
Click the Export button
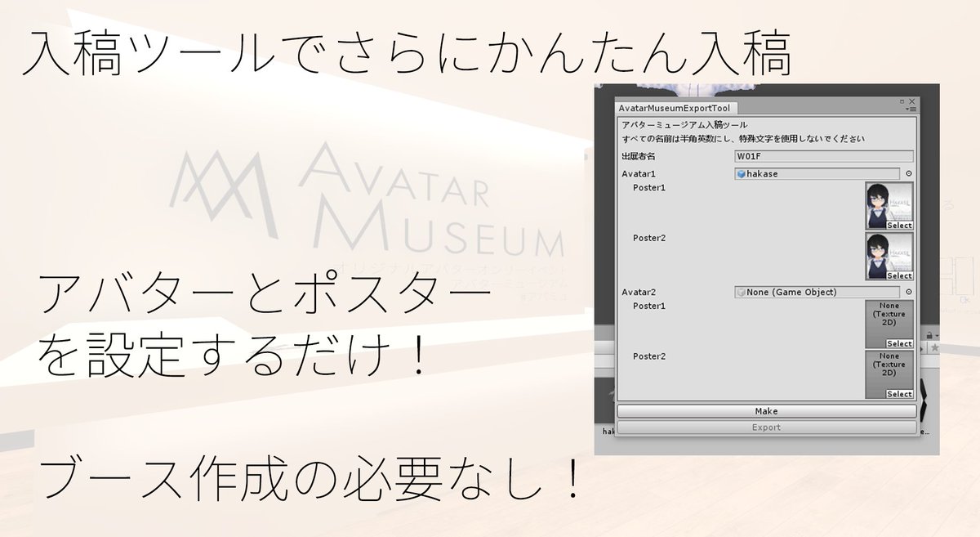pyautogui.click(x=766, y=427)
